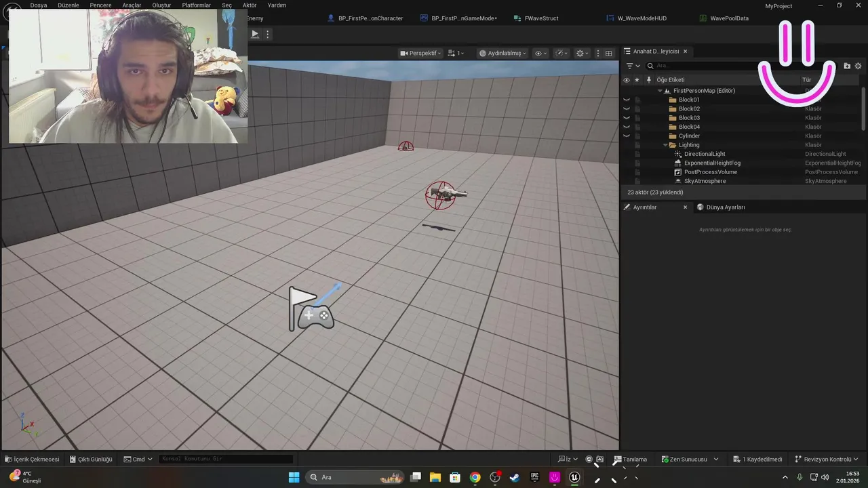Sort by Tür column header
This screenshot has height=488, width=868.
[x=807, y=80]
